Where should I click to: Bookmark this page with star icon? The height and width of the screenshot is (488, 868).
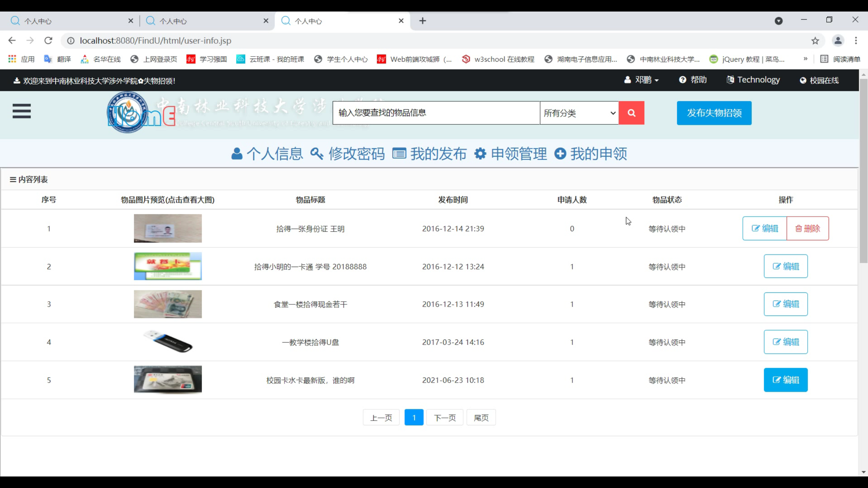(x=815, y=41)
